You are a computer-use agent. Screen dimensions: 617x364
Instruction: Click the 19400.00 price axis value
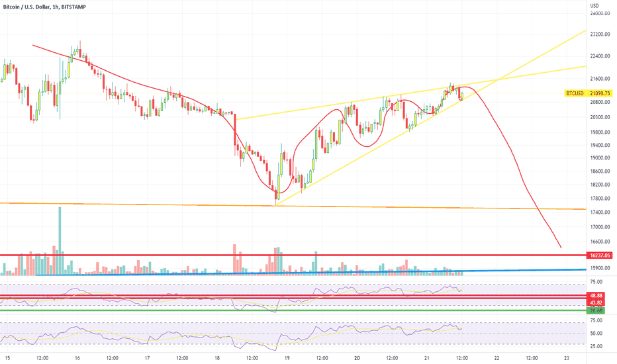600,145
